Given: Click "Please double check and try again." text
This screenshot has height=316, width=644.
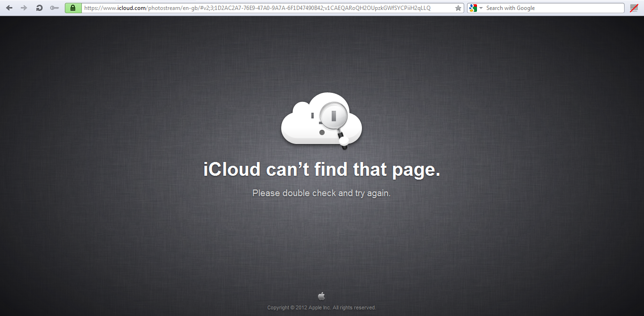Looking at the screenshot, I should click(x=322, y=193).
